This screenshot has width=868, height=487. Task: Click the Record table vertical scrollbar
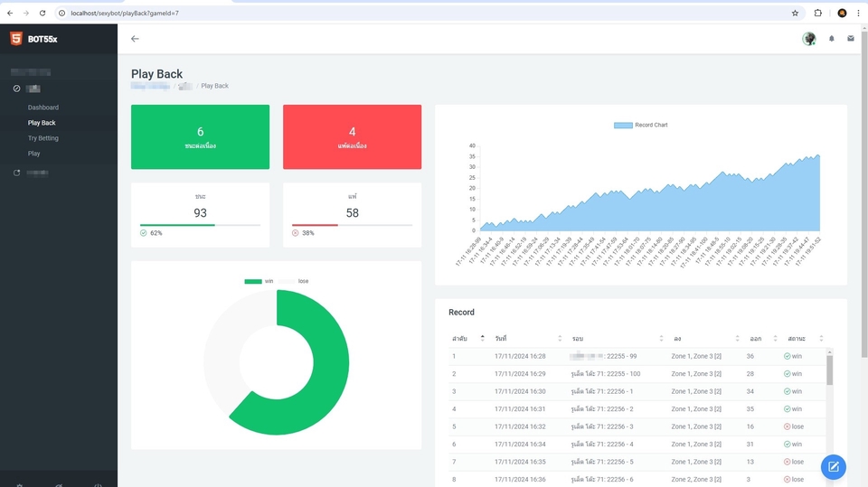pos(830,370)
